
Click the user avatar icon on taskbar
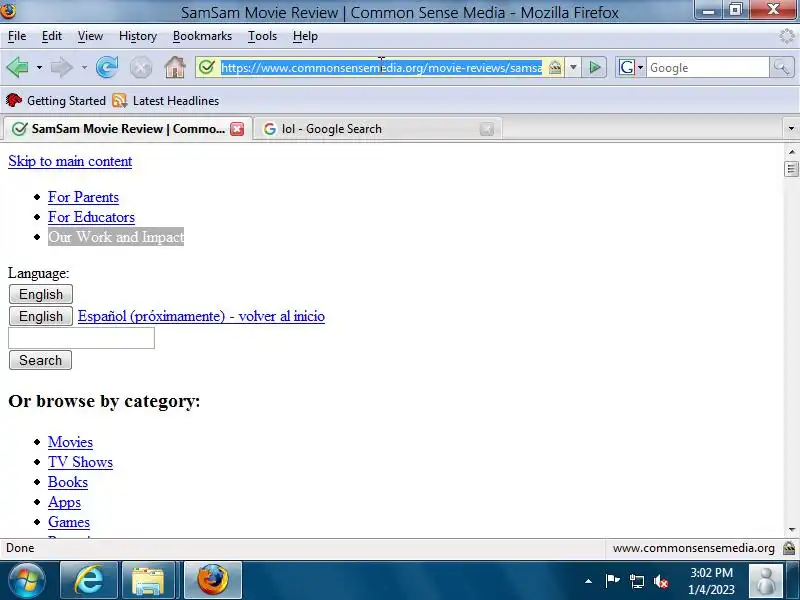point(766,581)
